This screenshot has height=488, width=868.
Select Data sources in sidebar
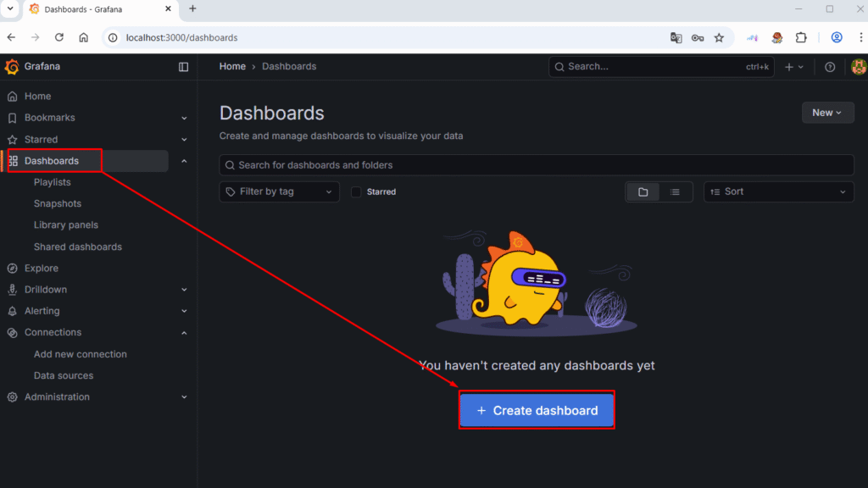click(x=64, y=375)
